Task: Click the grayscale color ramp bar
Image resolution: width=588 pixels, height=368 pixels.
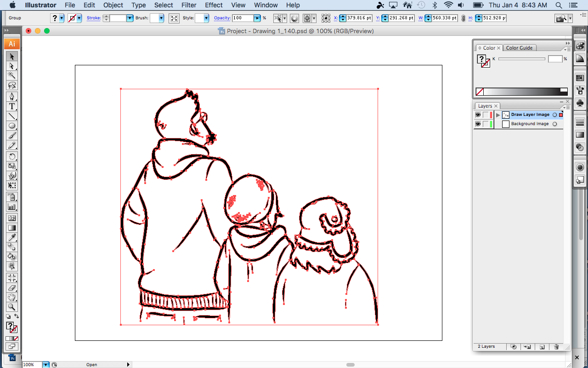Action: (522, 92)
